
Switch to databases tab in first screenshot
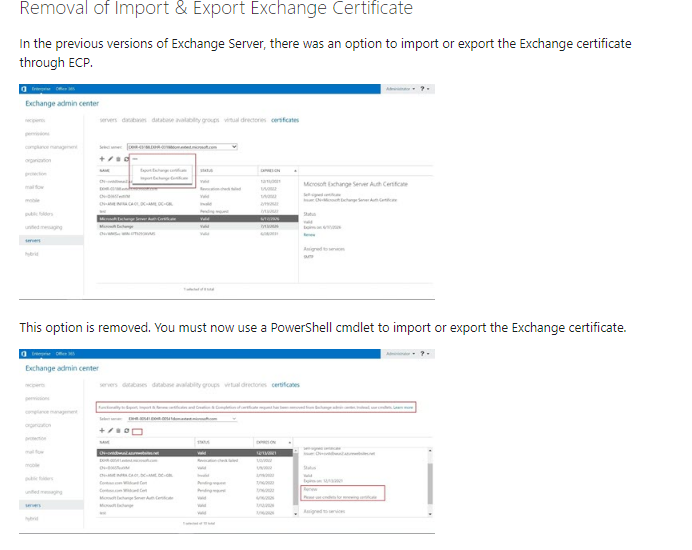[134, 120]
